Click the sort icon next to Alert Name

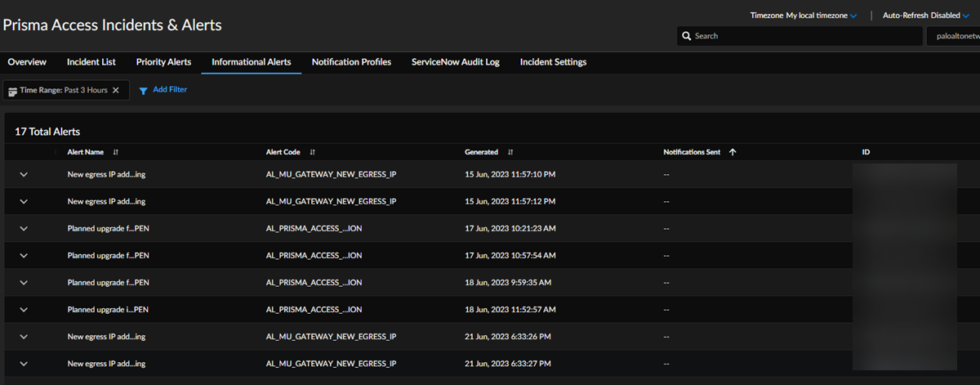point(115,152)
